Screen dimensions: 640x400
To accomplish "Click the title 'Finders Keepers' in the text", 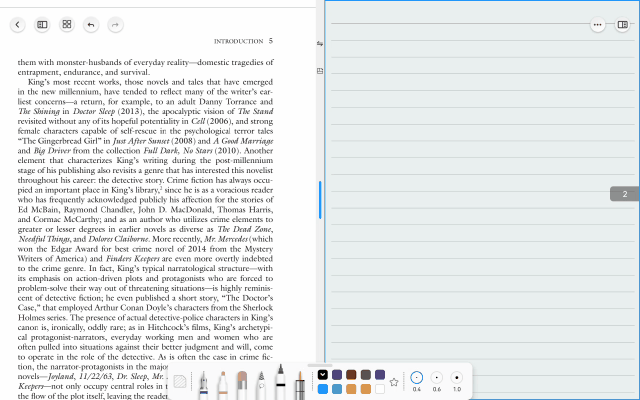I will pyautogui.click(x=133, y=259).
